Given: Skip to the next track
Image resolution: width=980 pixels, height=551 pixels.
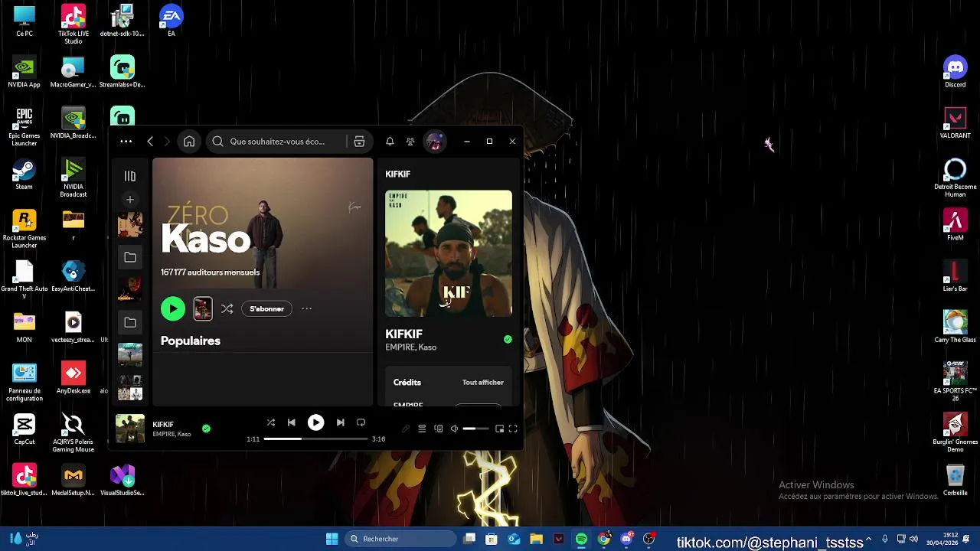Looking at the screenshot, I should pyautogui.click(x=340, y=422).
